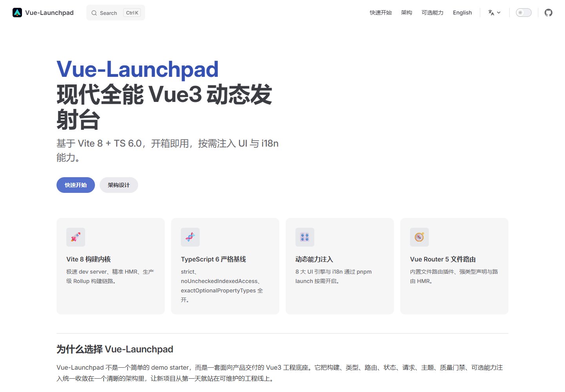Switch to English via nav link
Viewport: 565px width, 392px height.
462,13
